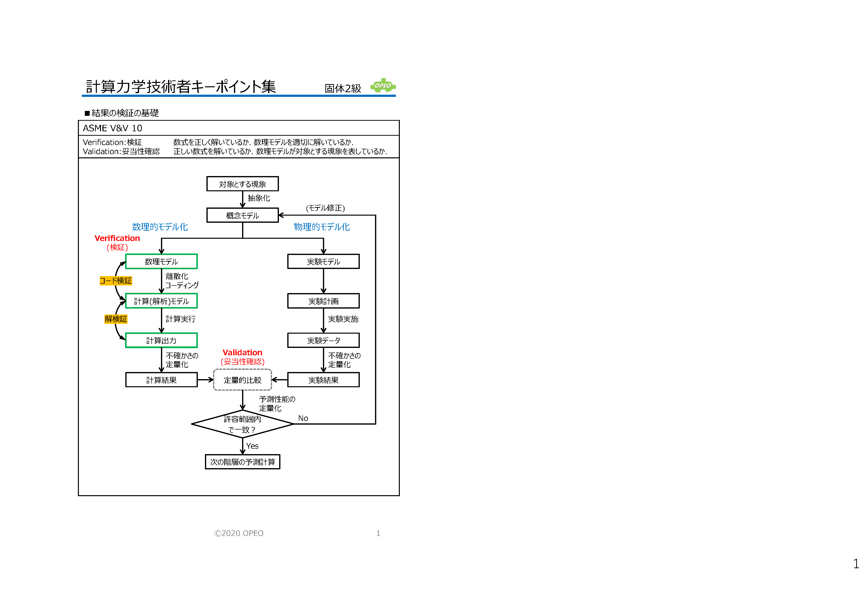Click the '概念モデル' flowchart box
The height and width of the screenshot is (610, 868).
[x=243, y=215]
